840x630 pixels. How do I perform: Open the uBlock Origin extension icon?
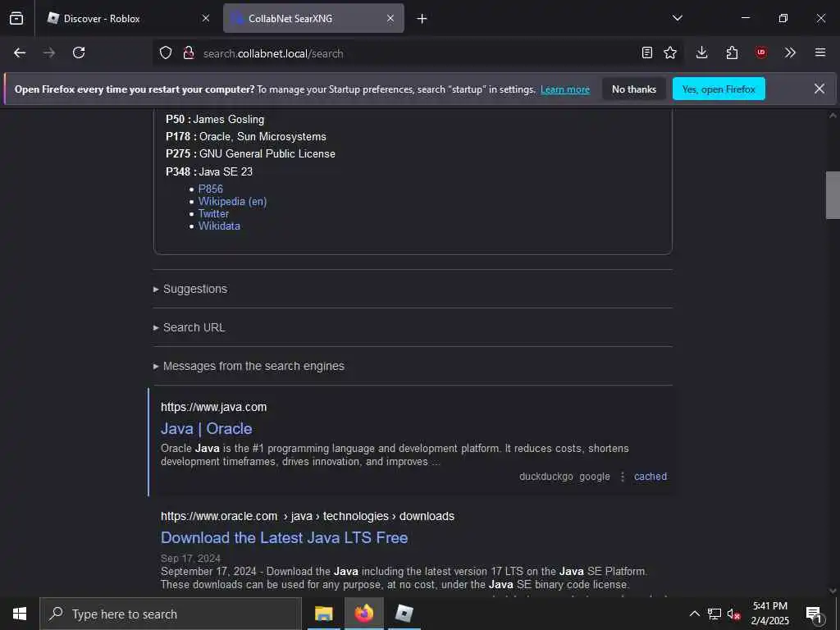coord(760,52)
